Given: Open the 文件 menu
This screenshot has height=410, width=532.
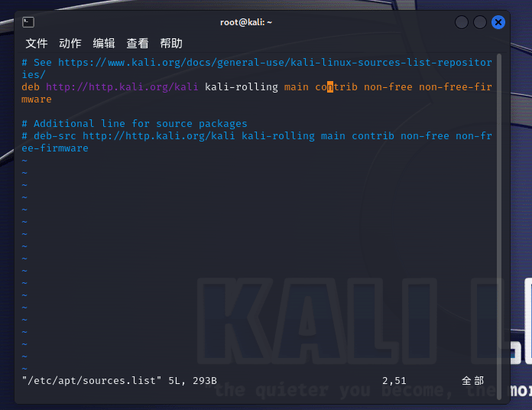Looking at the screenshot, I should pos(37,44).
